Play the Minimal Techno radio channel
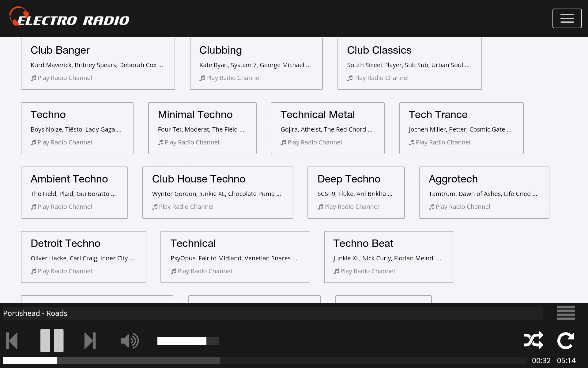588x368 pixels. coord(188,142)
